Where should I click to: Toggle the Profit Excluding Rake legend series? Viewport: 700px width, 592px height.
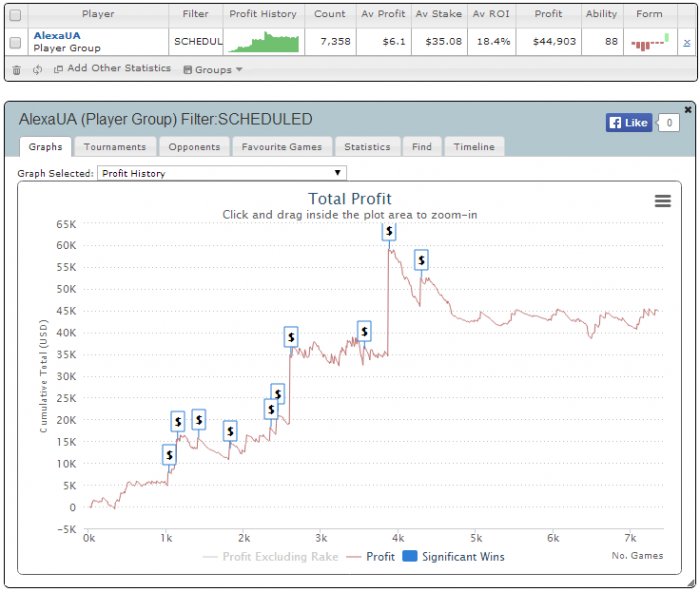(271, 557)
